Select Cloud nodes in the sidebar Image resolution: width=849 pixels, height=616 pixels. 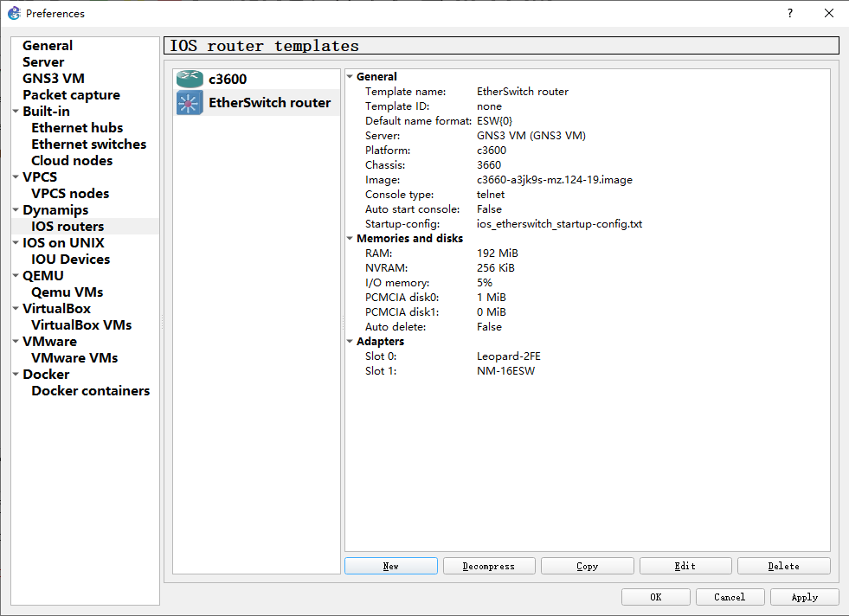72,161
